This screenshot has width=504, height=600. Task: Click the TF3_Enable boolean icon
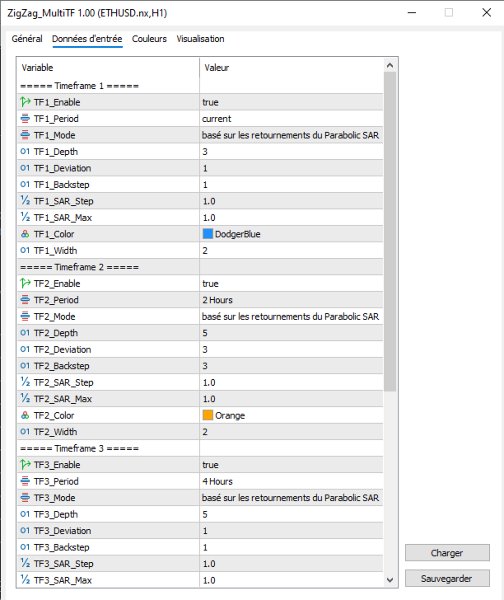[x=25, y=465]
